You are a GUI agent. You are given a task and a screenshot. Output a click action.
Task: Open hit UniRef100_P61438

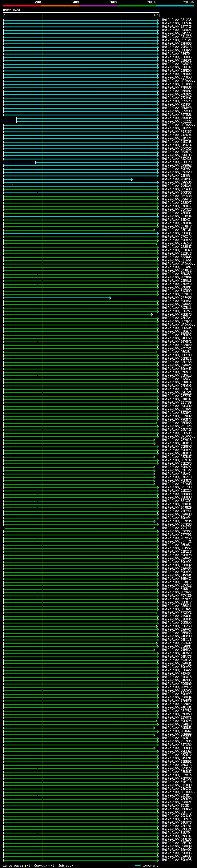177,196
